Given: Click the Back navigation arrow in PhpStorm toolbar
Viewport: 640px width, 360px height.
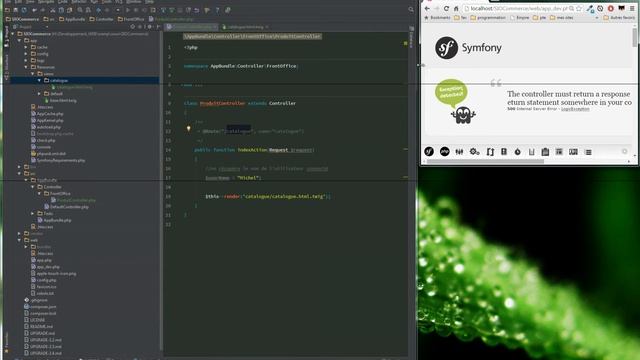Looking at the screenshot, I should (98, 10).
